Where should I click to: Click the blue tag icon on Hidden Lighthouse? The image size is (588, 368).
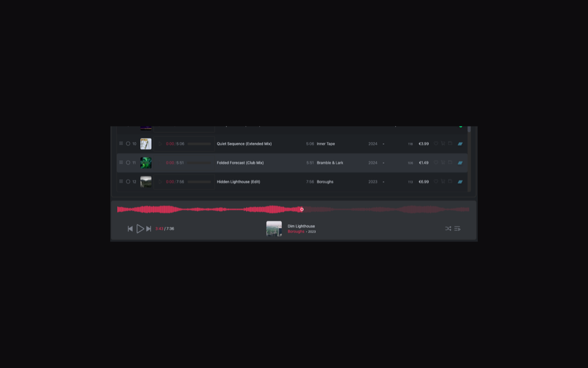[460, 182]
